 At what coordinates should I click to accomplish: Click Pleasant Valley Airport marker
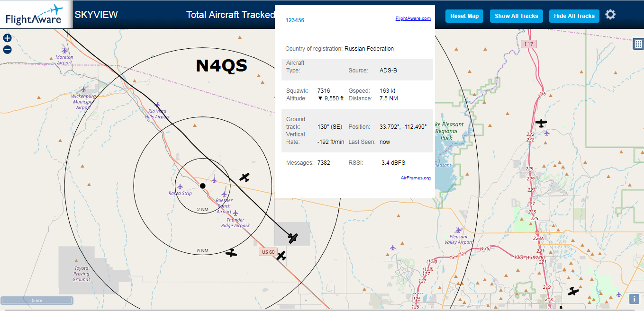point(458,230)
